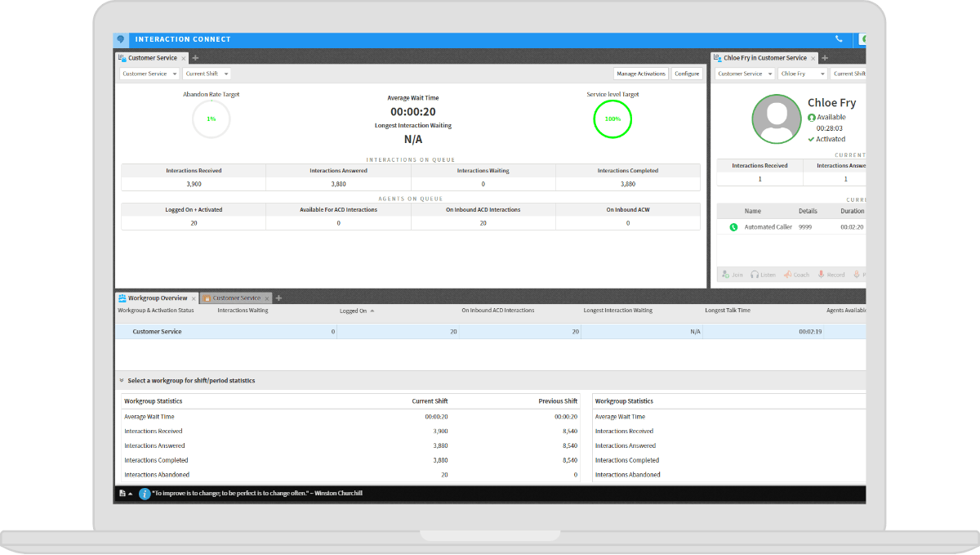980x555 pixels.
Task: Click the Configure button
Action: click(x=687, y=74)
